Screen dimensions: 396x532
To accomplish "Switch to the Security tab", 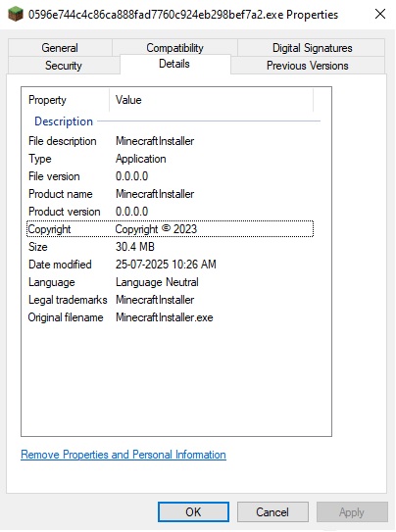I will [64, 65].
